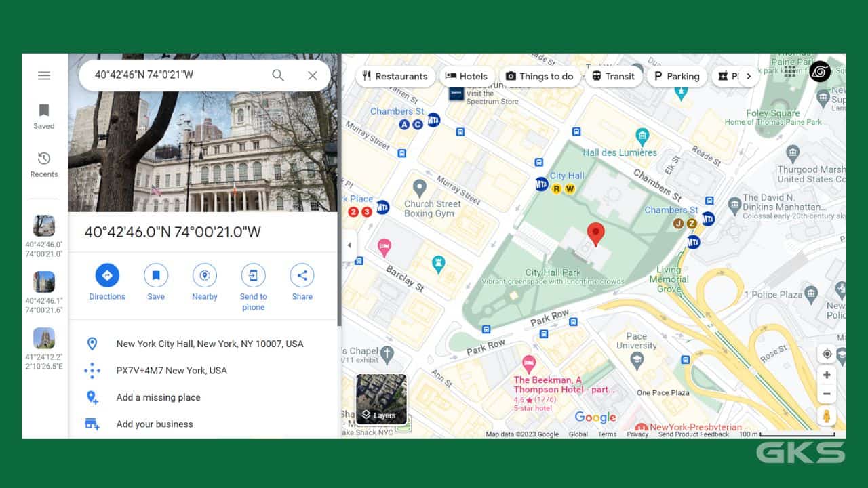This screenshot has height=488, width=868.
Task: Click Add a missing place
Action: [x=158, y=397]
